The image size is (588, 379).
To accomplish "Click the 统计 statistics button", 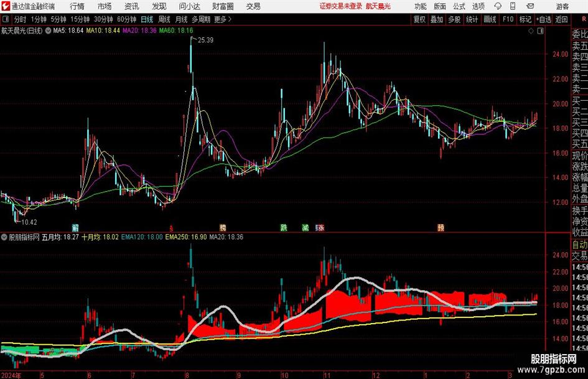I will click(x=472, y=19).
